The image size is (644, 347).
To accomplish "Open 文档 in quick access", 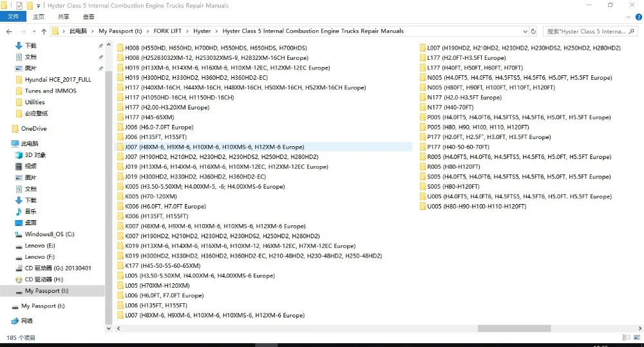I will 30,57.
